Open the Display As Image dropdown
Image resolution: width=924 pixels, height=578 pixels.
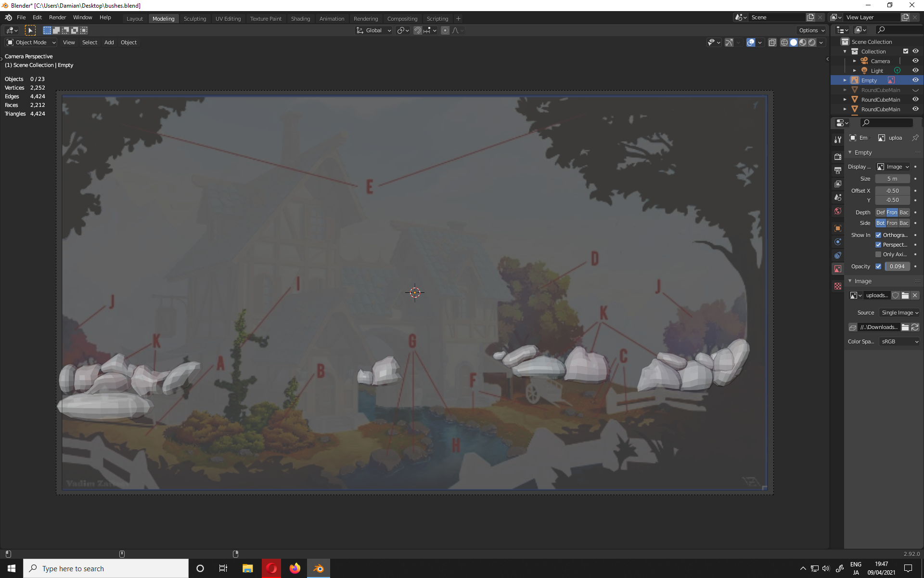pos(893,167)
